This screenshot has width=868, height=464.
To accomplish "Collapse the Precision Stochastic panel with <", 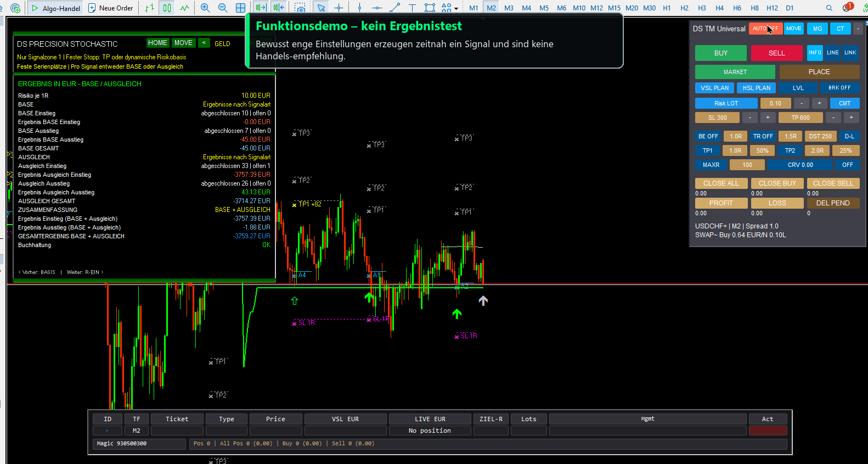I will pos(204,43).
